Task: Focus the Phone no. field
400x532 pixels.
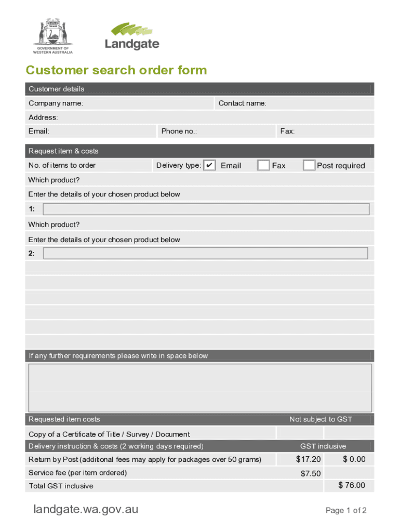Action: coord(236,131)
